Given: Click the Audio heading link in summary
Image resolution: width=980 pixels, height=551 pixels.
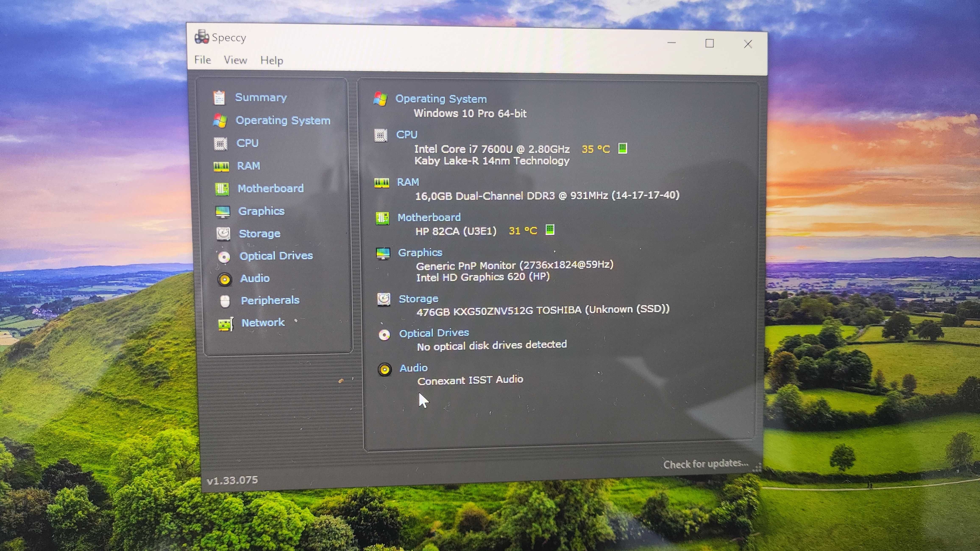Looking at the screenshot, I should point(413,368).
